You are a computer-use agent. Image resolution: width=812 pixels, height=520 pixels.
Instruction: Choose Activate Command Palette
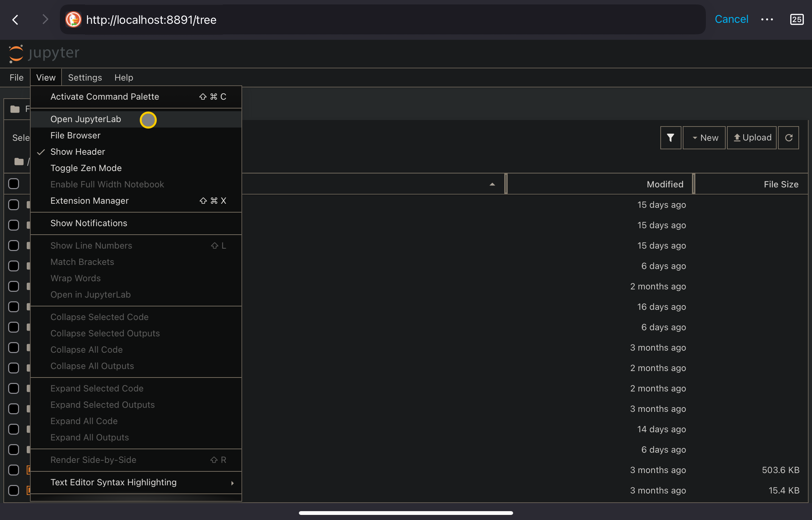coord(136,97)
